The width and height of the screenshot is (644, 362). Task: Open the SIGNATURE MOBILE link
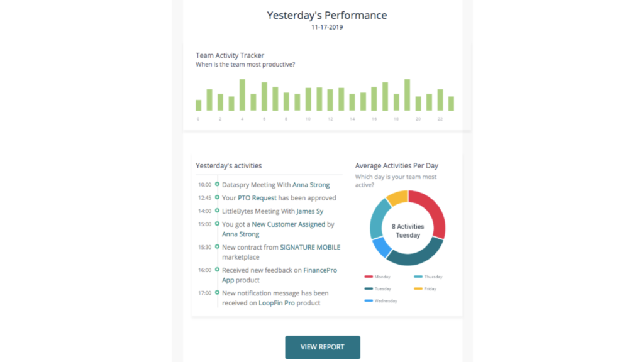(x=310, y=247)
